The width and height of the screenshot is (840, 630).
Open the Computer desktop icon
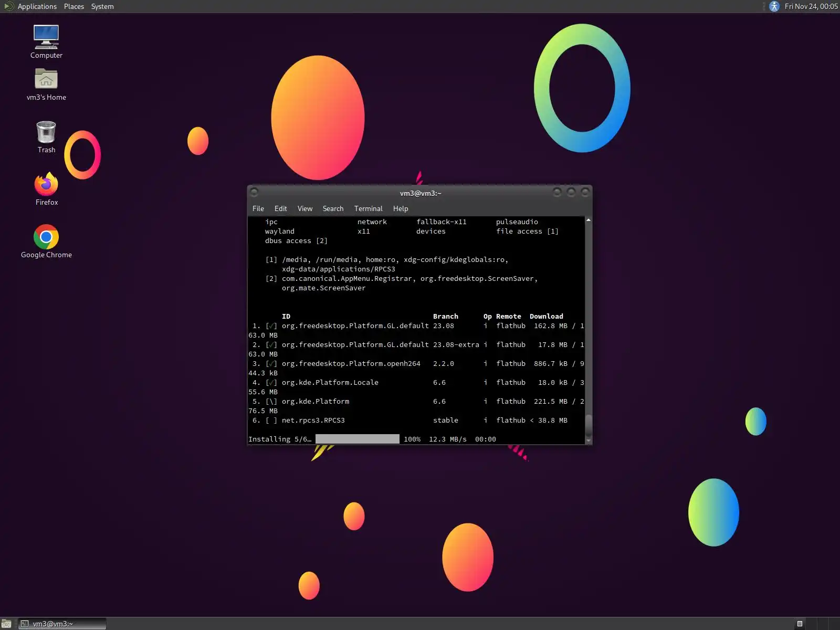(46, 41)
